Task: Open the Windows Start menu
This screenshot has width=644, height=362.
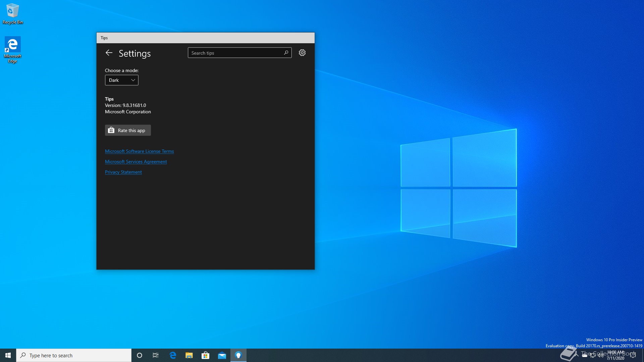Action: 8,355
